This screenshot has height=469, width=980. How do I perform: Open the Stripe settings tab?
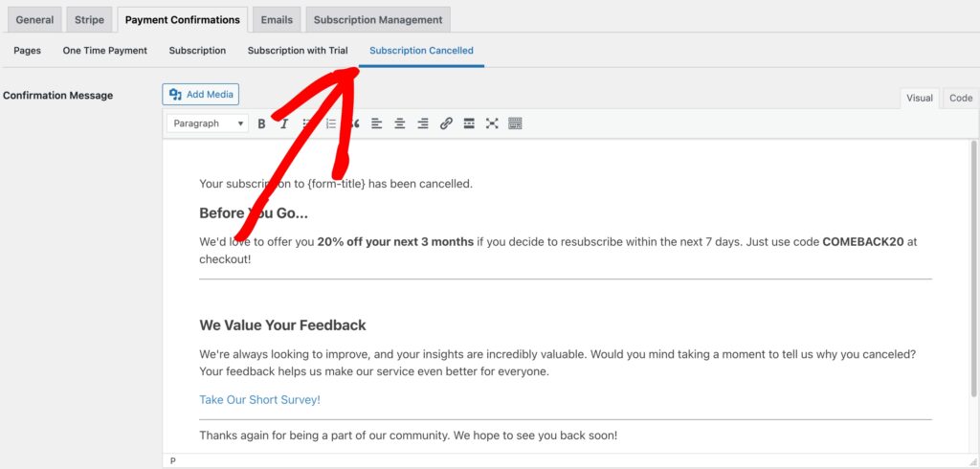click(89, 19)
